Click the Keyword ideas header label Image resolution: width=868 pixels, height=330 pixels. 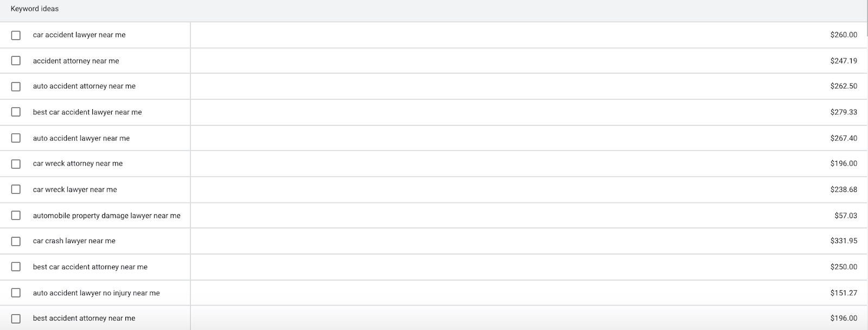(x=35, y=9)
